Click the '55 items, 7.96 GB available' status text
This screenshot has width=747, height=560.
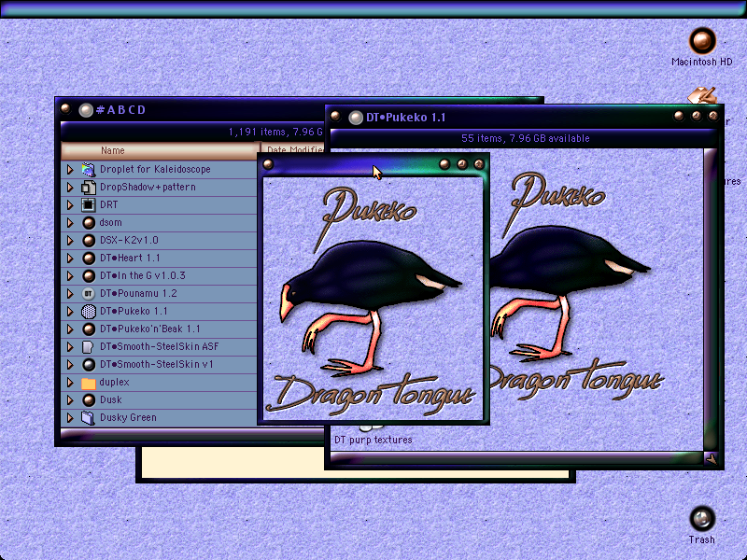pos(526,138)
